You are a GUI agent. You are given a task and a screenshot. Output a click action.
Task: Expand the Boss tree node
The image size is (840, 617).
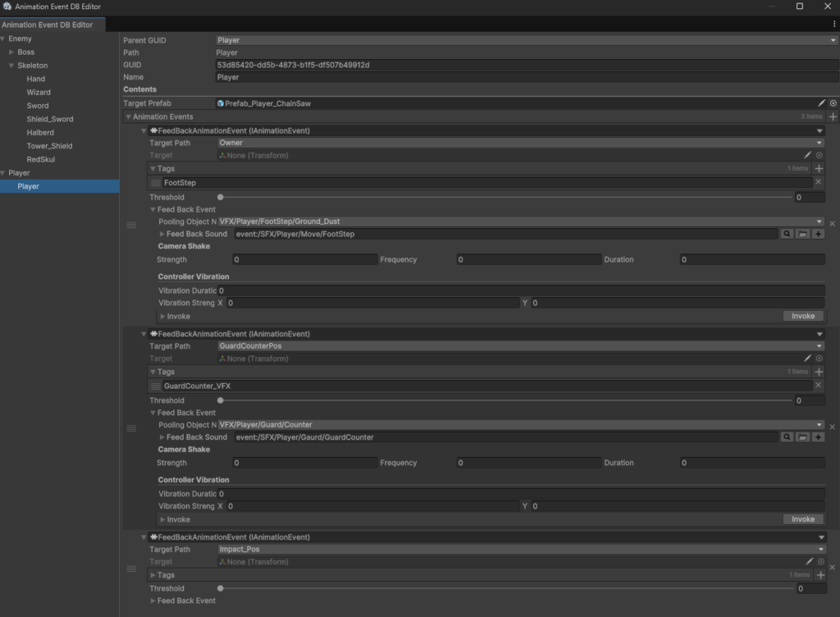(11, 53)
